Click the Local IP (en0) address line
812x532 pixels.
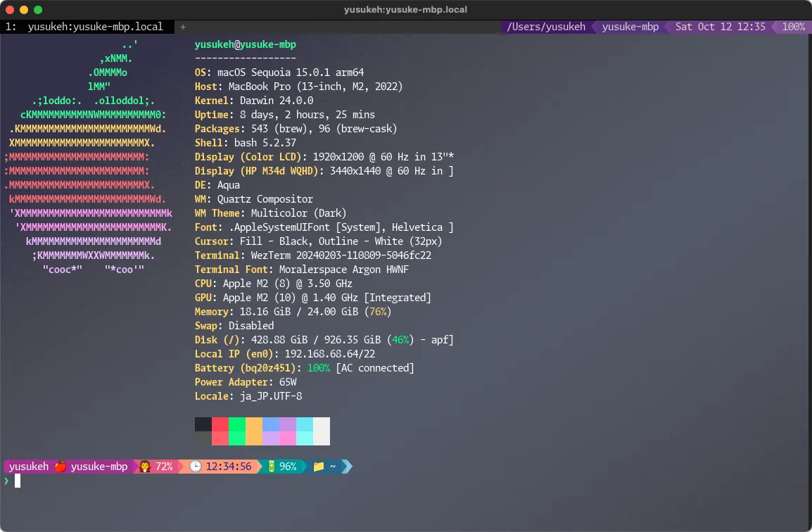click(x=285, y=354)
